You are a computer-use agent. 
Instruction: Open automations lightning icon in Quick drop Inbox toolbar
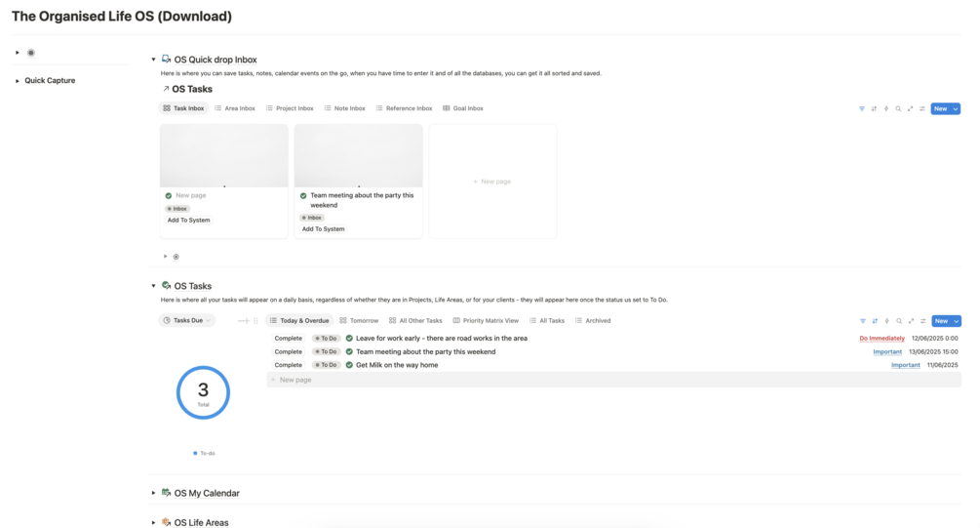tap(886, 109)
